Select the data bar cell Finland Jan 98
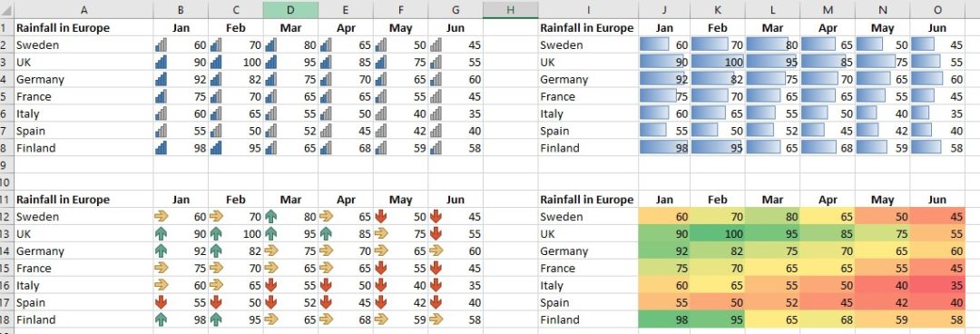Screen dimensions: 980x334 pyautogui.click(x=664, y=148)
